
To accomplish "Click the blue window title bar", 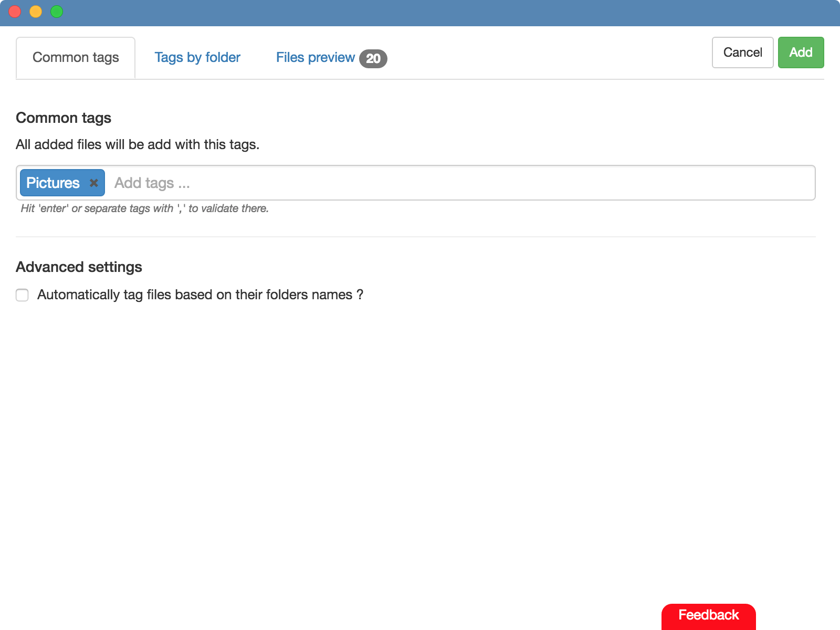I will pos(420,12).
